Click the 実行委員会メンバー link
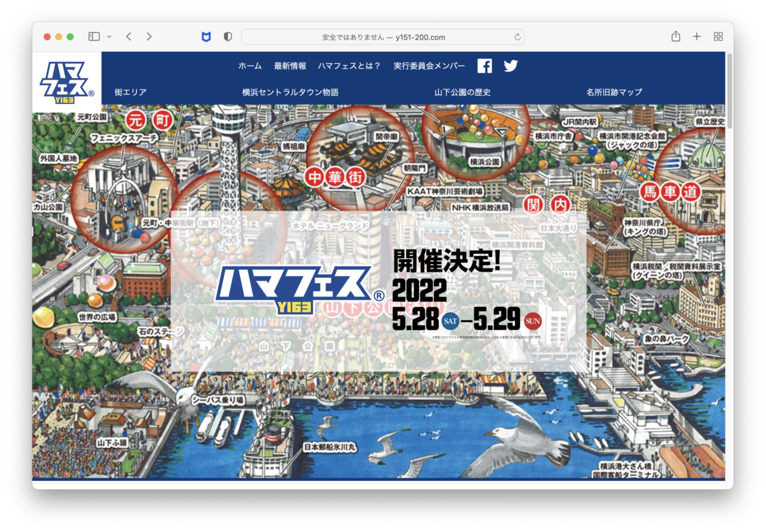 tap(429, 66)
